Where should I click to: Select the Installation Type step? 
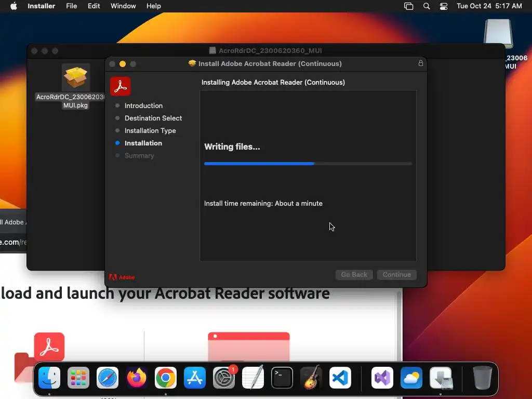pyautogui.click(x=150, y=130)
